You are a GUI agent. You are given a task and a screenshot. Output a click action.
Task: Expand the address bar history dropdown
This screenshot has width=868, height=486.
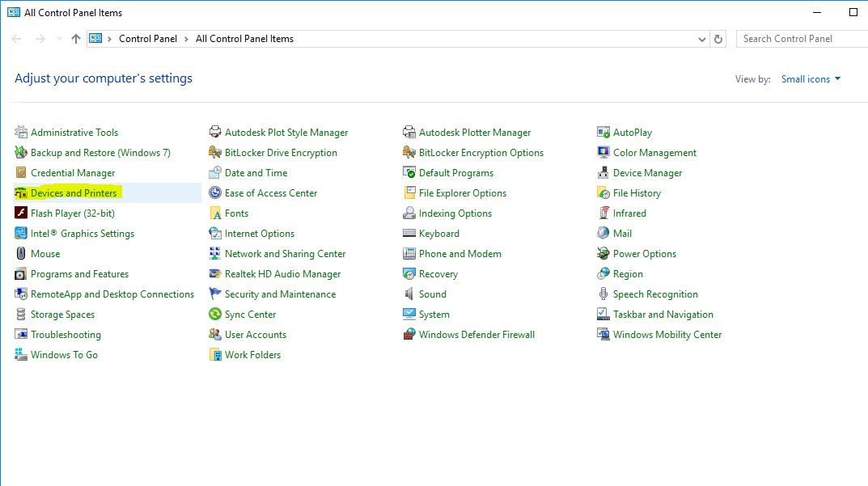coord(701,40)
